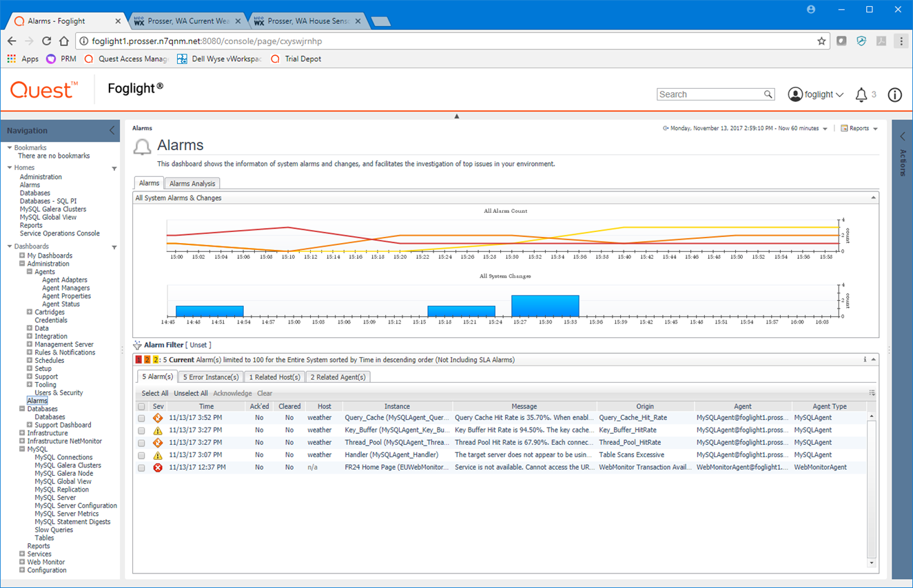Click severity icon for Thread_Pool alarm

click(158, 443)
